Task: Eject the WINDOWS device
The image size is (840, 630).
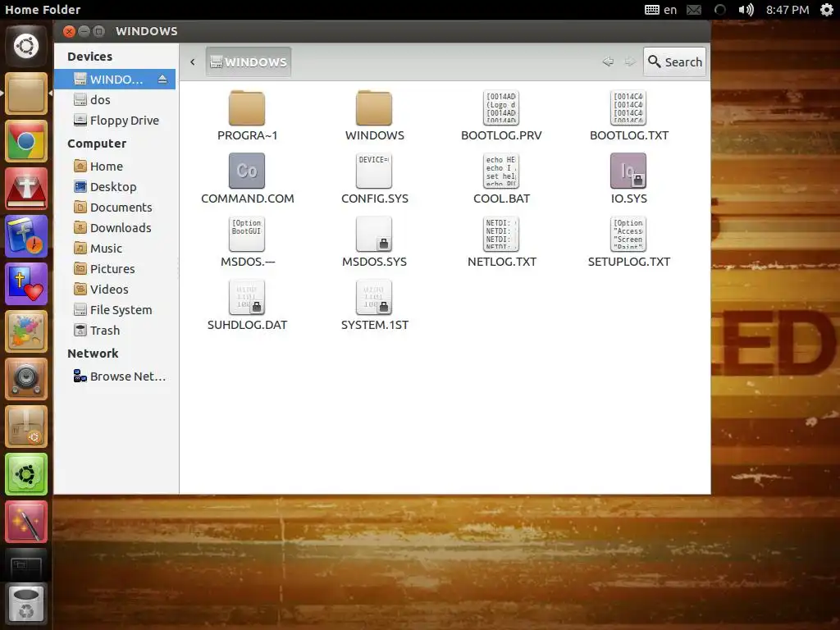Action: click(162, 80)
